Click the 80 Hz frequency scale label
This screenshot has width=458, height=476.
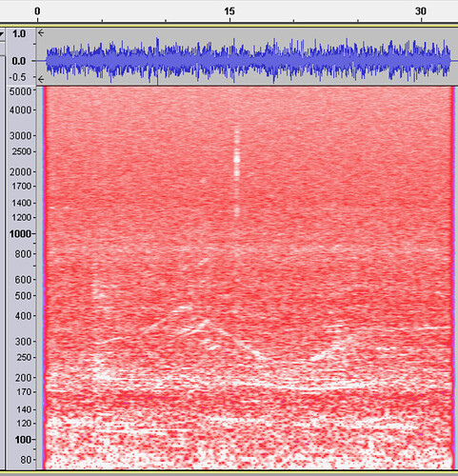[26, 460]
